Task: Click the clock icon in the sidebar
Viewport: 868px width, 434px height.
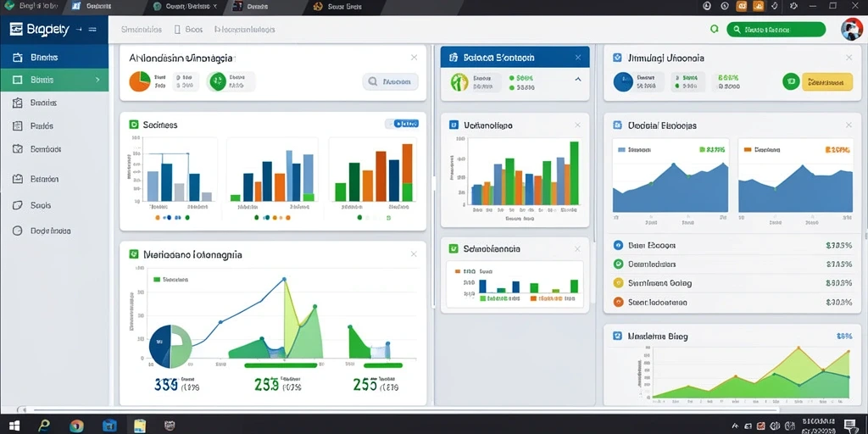Action: [17, 231]
